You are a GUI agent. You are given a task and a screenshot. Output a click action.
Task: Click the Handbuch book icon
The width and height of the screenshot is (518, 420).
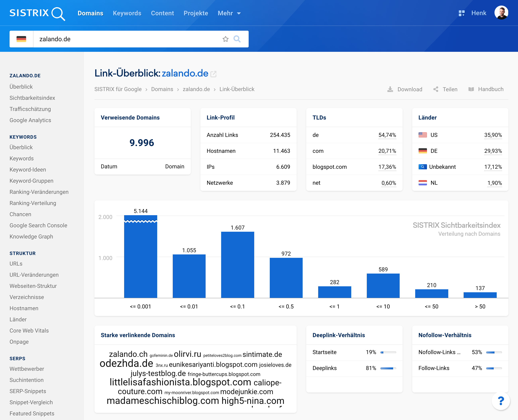tap(471, 89)
